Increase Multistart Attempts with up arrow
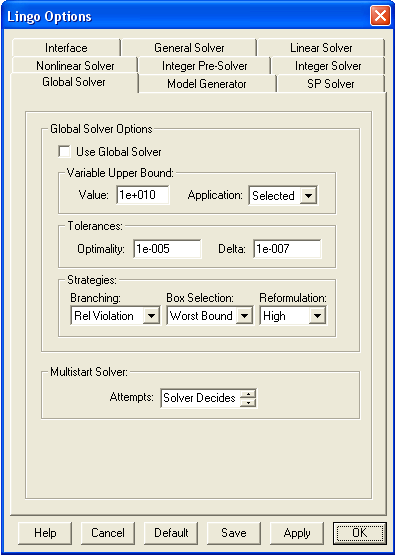 click(248, 394)
